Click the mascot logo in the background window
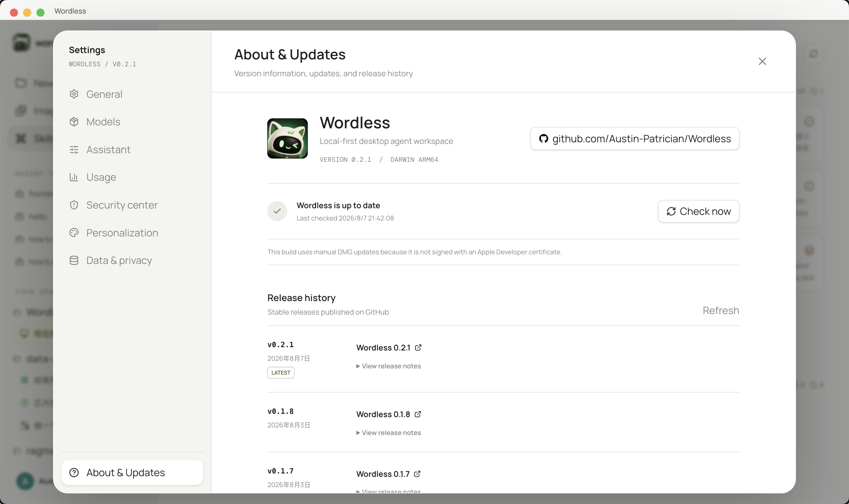This screenshot has width=849, height=504. pyautogui.click(x=22, y=43)
